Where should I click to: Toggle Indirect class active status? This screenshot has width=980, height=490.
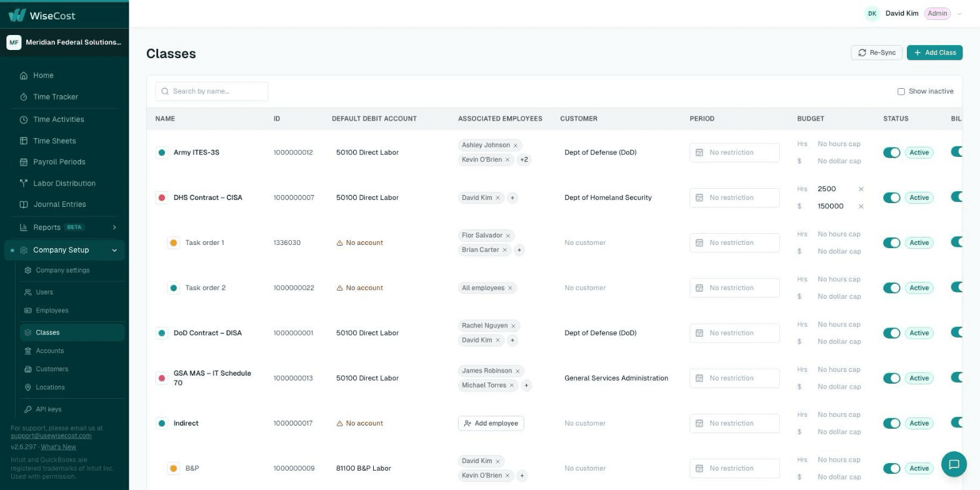pyautogui.click(x=892, y=423)
